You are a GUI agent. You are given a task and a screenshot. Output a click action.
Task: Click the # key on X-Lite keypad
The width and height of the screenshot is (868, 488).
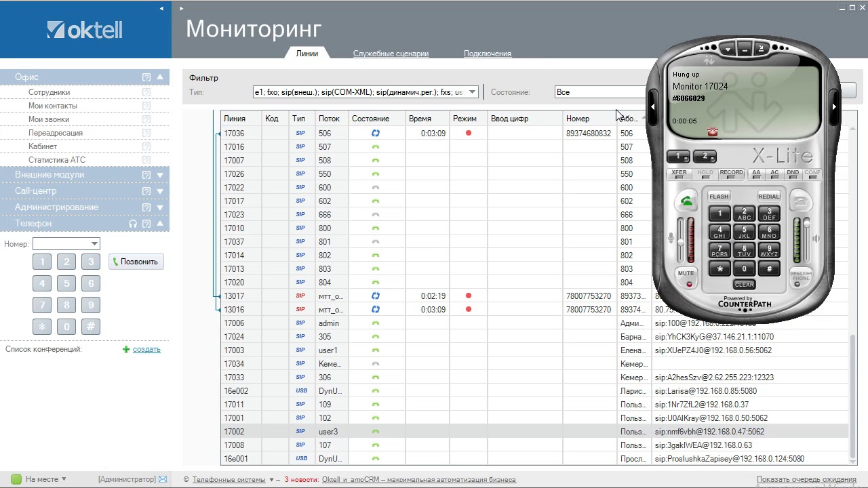(768, 268)
